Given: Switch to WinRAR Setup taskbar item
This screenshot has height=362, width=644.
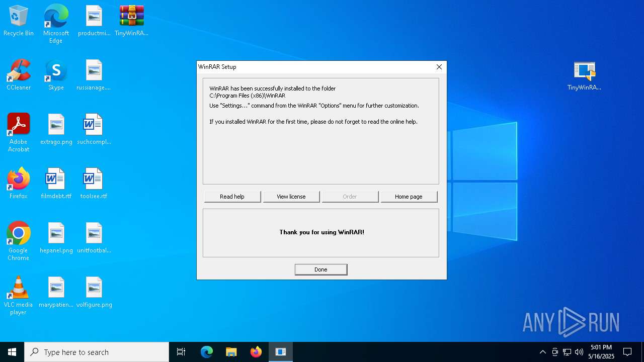Looking at the screenshot, I should pyautogui.click(x=281, y=352).
